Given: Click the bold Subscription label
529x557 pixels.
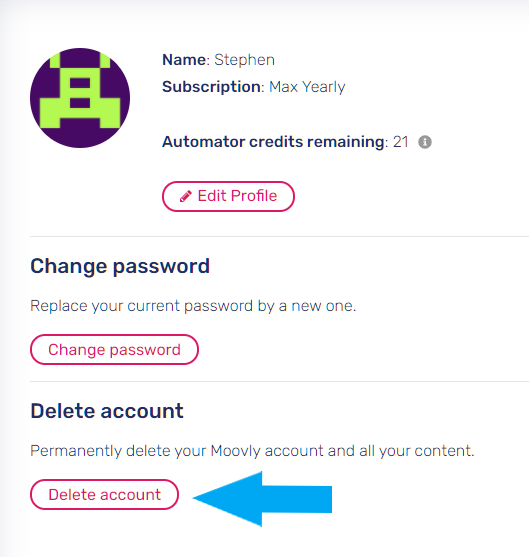Looking at the screenshot, I should pyautogui.click(x=211, y=87).
